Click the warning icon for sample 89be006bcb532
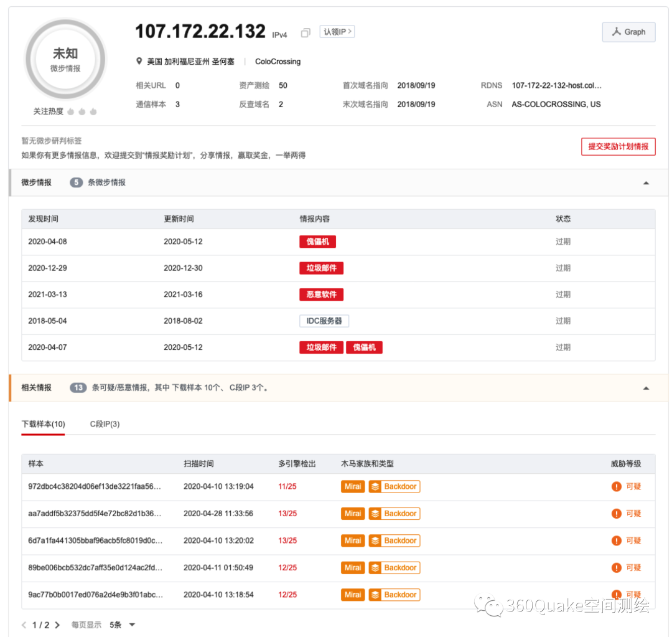Screen dimensions: 672x637 point(616,568)
